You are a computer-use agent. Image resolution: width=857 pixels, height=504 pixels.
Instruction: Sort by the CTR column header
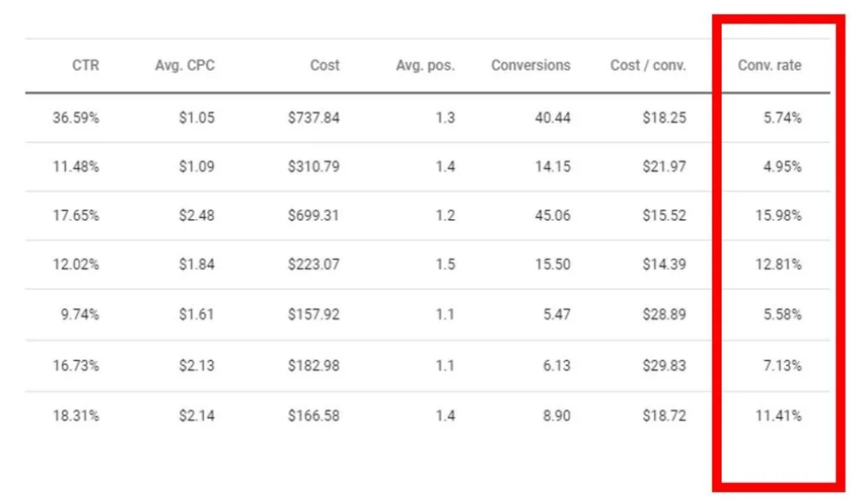pyautogui.click(x=84, y=65)
